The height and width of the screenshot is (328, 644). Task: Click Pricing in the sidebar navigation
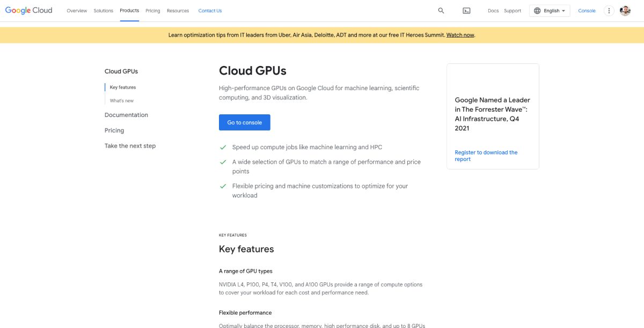click(x=114, y=130)
